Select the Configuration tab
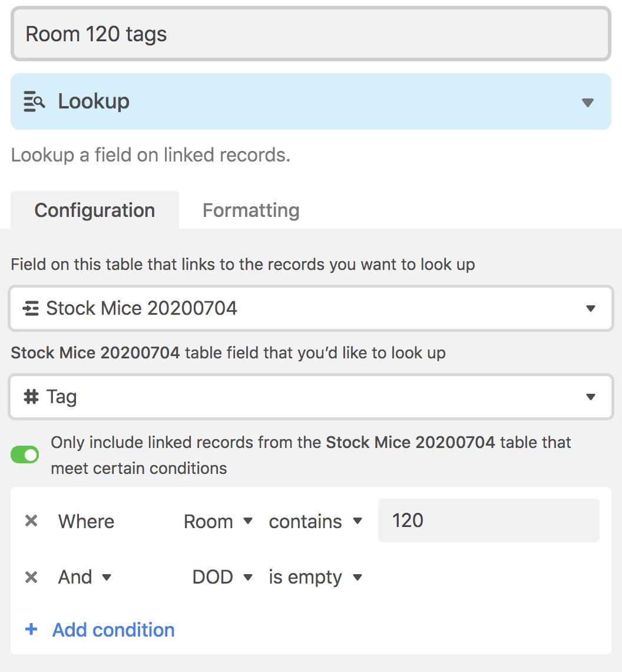The image size is (622, 672). coord(95,210)
